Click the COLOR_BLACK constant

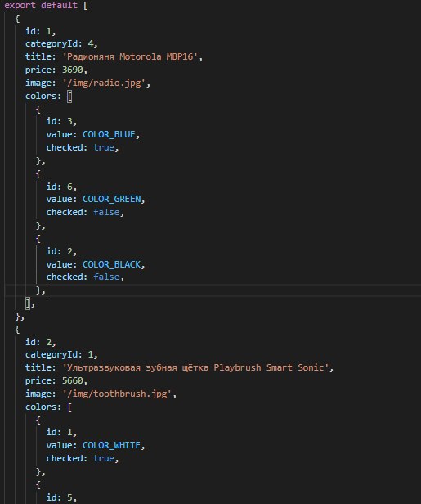111,264
